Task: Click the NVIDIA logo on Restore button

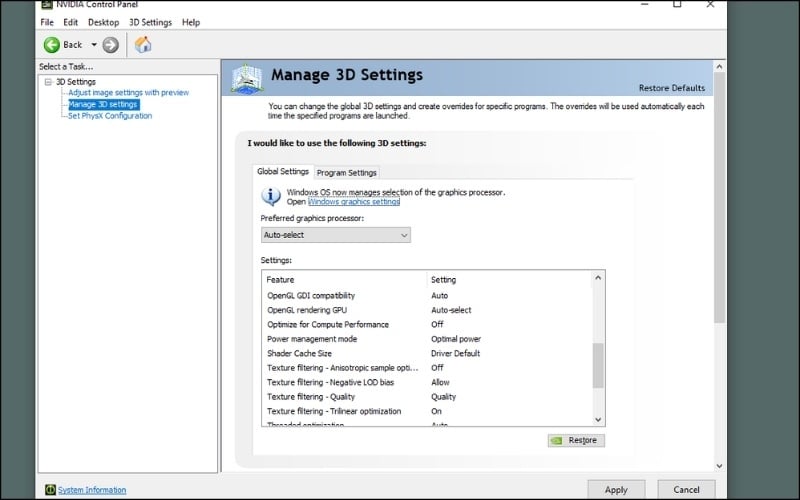Action: [557, 440]
